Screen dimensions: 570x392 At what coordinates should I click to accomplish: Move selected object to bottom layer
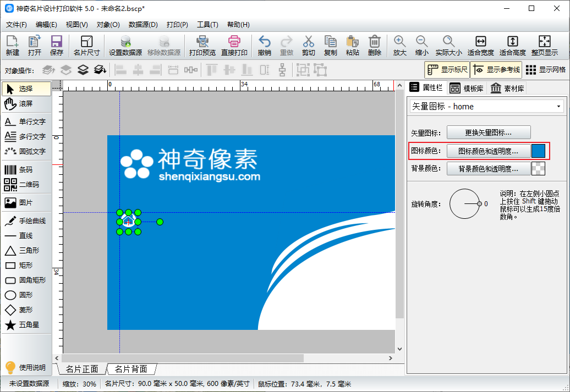tap(100, 70)
